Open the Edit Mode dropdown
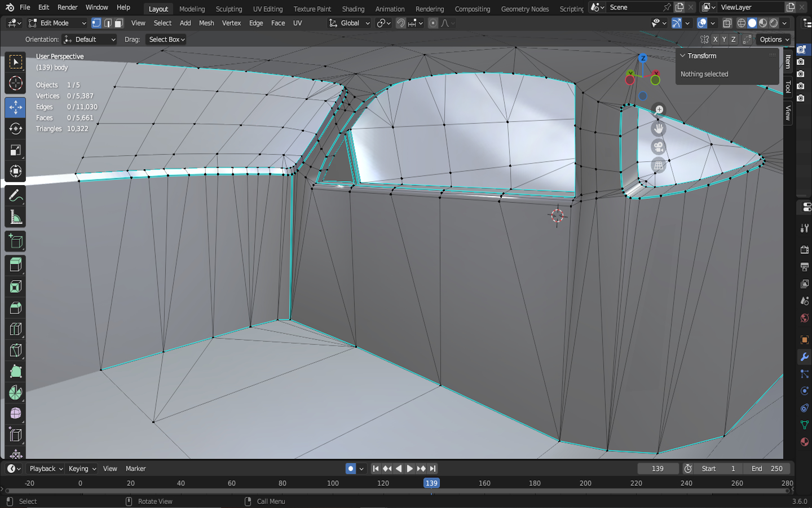 click(x=58, y=23)
